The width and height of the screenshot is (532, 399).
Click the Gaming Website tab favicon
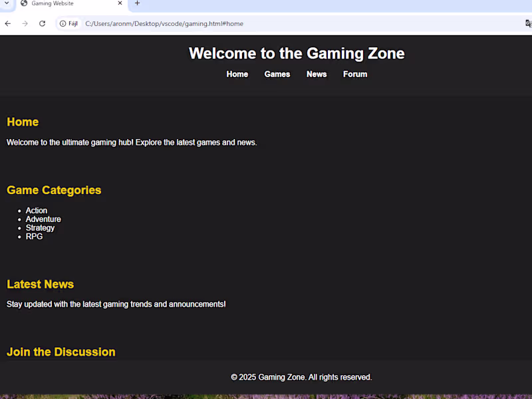(23, 3)
